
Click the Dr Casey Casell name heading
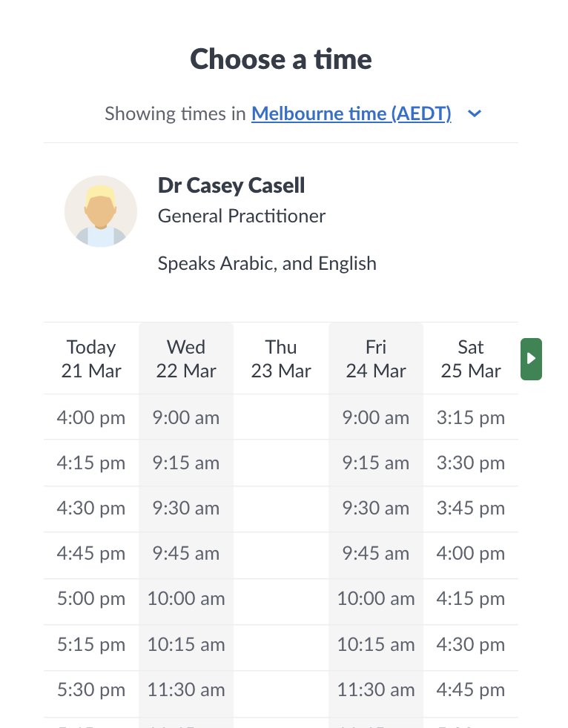[231, 185]
